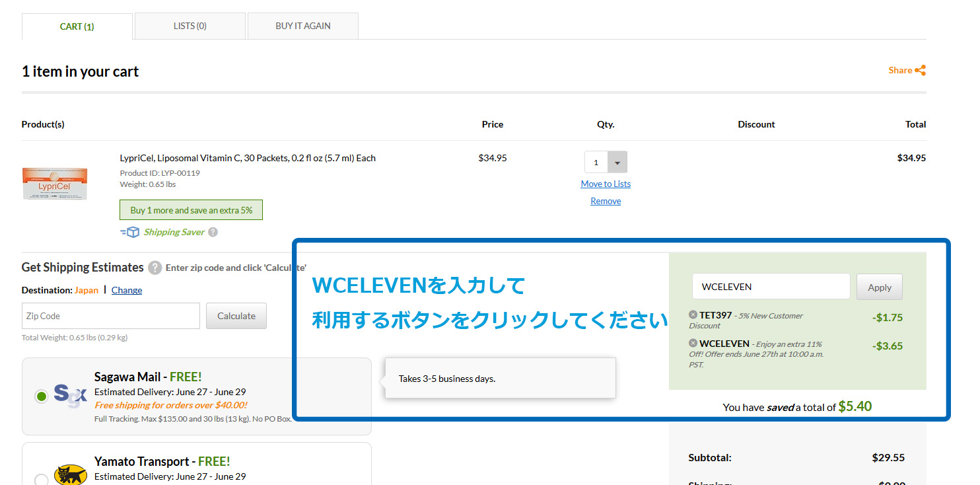This screenshot has width=980, height=485.
Task: Open the Buy It Again tab
Action: coord(303,26)
